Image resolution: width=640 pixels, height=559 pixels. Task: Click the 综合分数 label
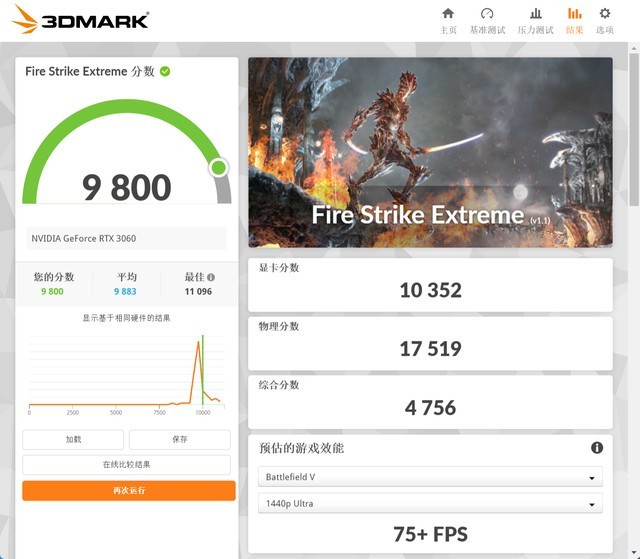pyautogui.click(x=279, y=385)
